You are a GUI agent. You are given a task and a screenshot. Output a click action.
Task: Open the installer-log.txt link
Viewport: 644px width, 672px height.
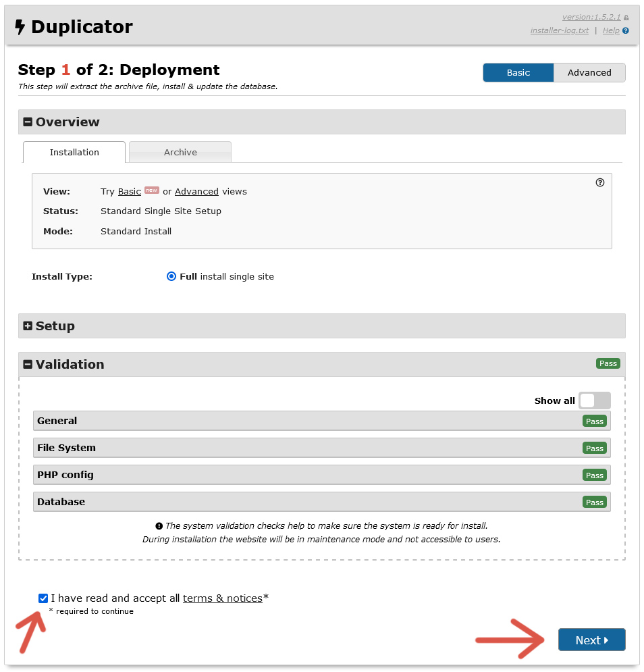click(x=560, y=30)
